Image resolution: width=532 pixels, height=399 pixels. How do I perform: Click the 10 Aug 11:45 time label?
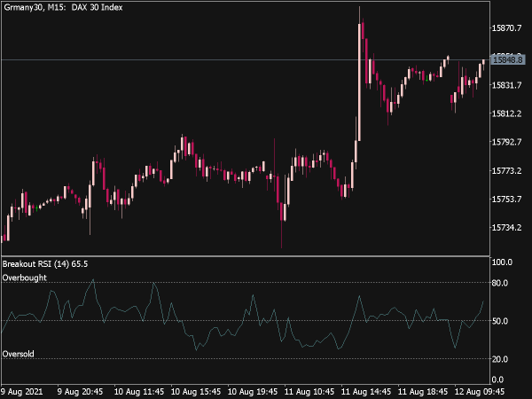(x=139, y=392)
